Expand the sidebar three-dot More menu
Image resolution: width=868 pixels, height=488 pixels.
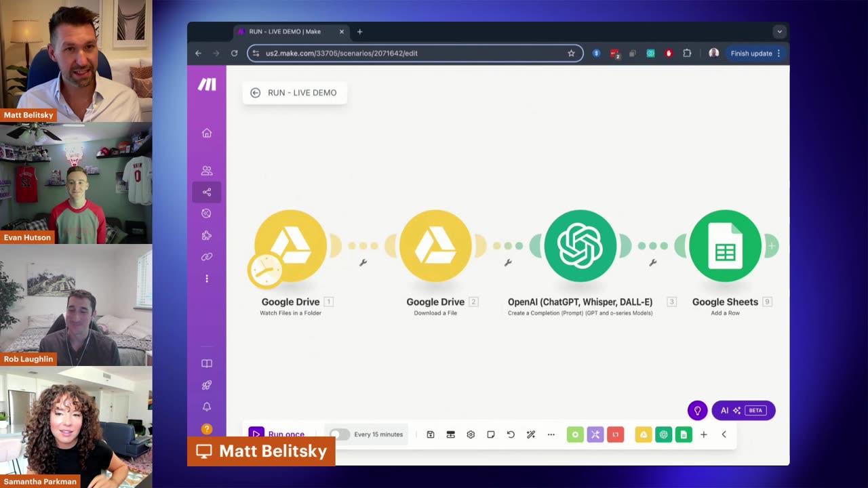207,279
